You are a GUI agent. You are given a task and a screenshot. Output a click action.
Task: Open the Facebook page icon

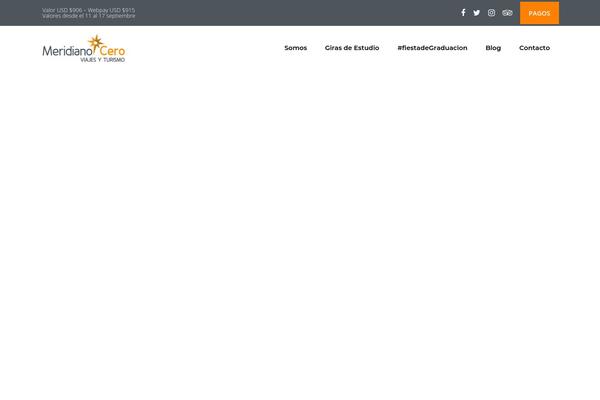463,13
